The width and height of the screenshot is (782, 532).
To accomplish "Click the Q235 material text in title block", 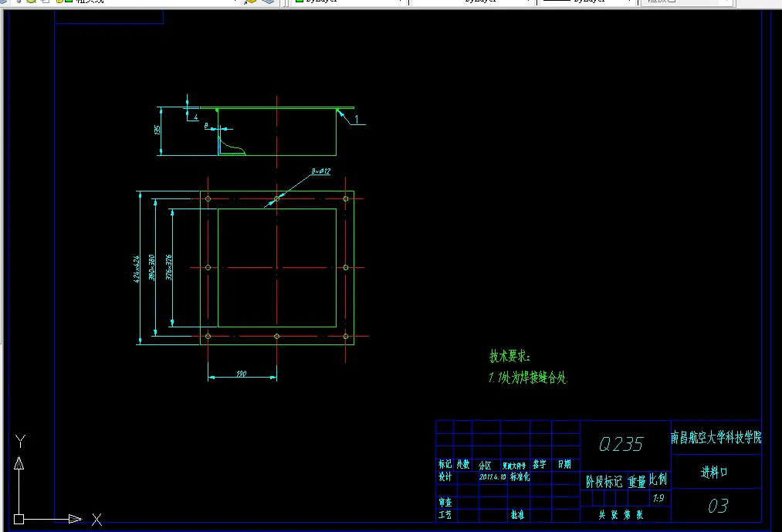I will pos(621,444).
